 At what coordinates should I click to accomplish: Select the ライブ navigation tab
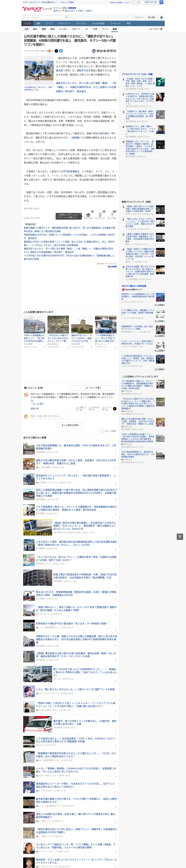[x=49, y=24]
